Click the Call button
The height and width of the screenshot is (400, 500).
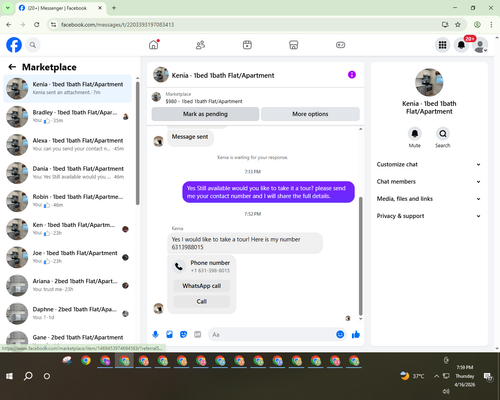(x=201, y=301)
